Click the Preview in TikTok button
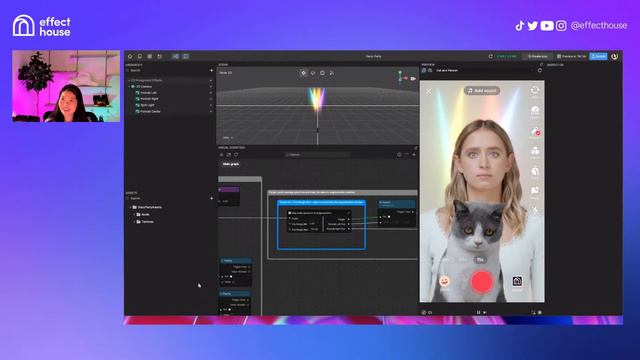The height and width of the screenshot is (360, 640). (x=571, y=56)
